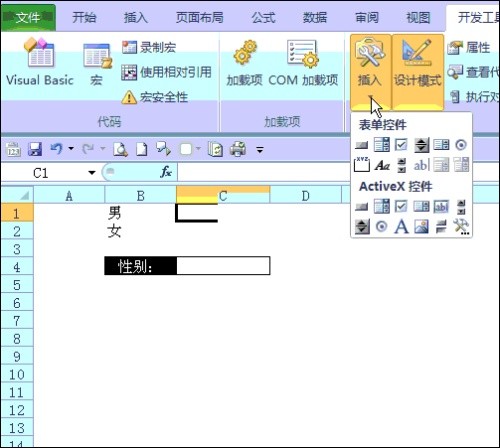Insert an ActiveX List Box

[421, 207]
